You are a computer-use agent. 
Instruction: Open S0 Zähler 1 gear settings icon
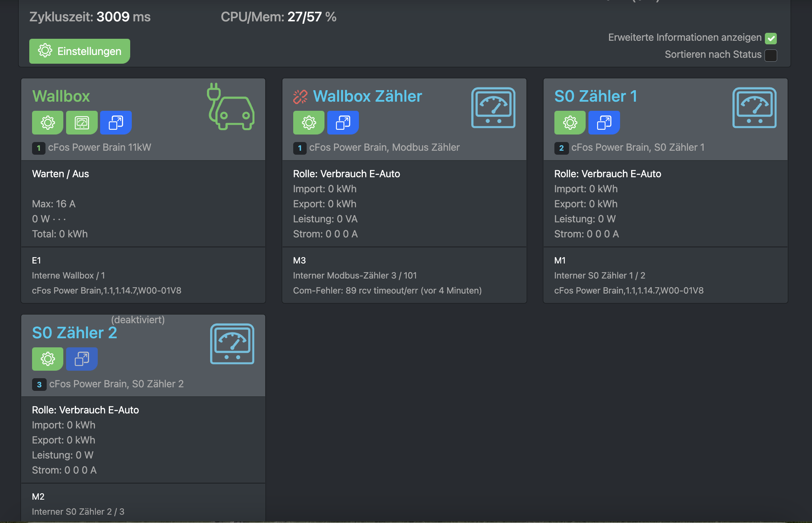click(x=570, y=123)
